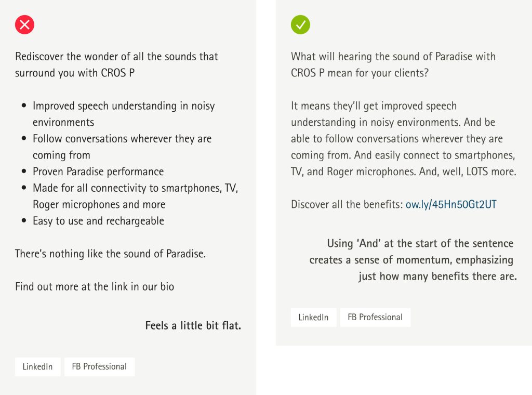Click the 'Rediscover the wonder' headline text

(116, 64)
